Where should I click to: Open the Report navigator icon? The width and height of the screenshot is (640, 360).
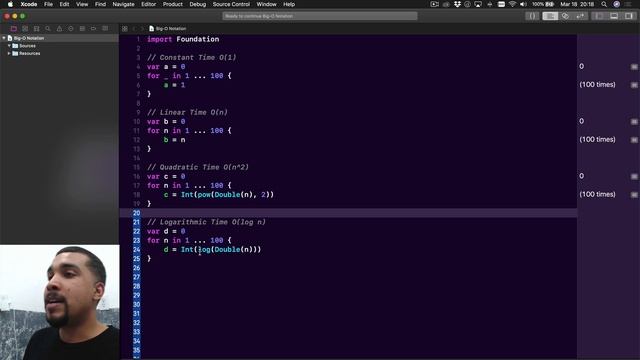105,29
